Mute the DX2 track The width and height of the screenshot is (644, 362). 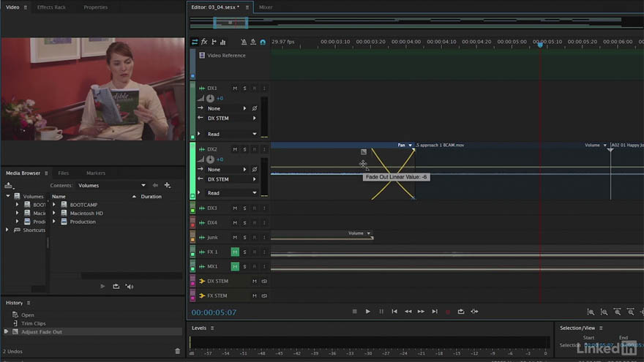(235, 149)
